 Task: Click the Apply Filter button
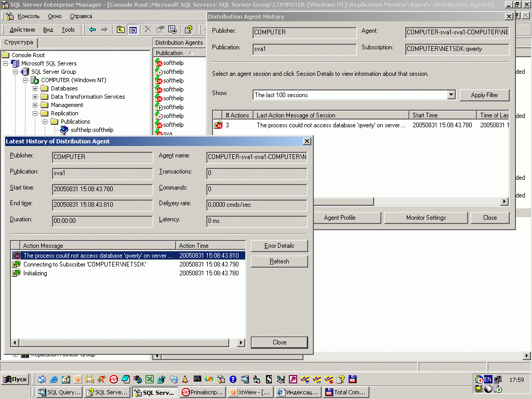click(484, 95)
